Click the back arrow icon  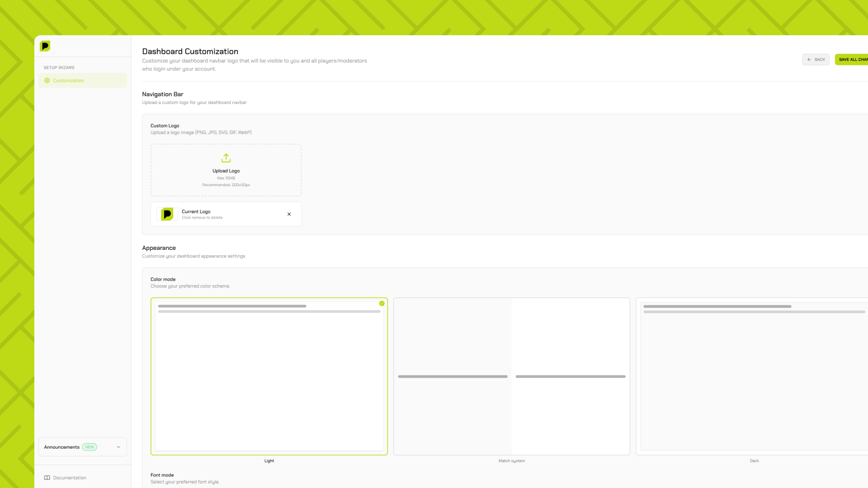pyautogui.click(x=809, y=60)
